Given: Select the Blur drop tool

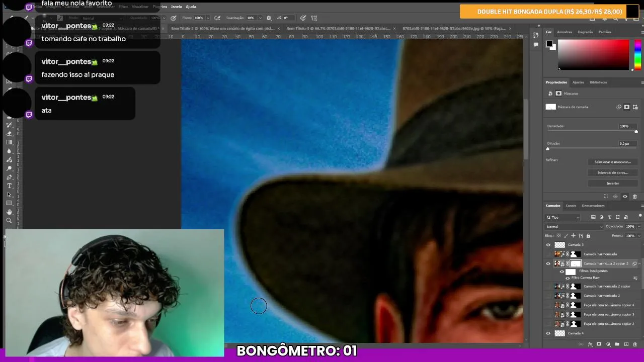Looking at the screenshot, I should click(9, 151).
